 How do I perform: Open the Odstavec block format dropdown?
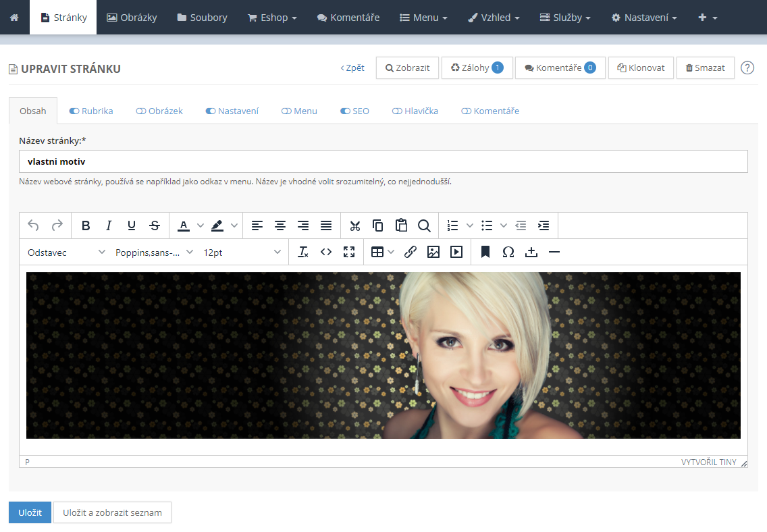coord(66,252)
